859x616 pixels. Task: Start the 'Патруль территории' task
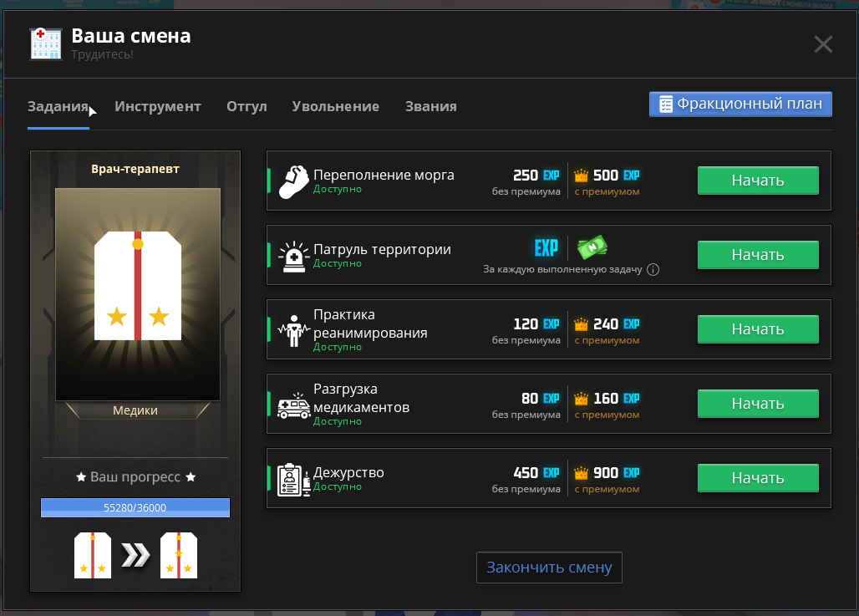pos(758,255)
